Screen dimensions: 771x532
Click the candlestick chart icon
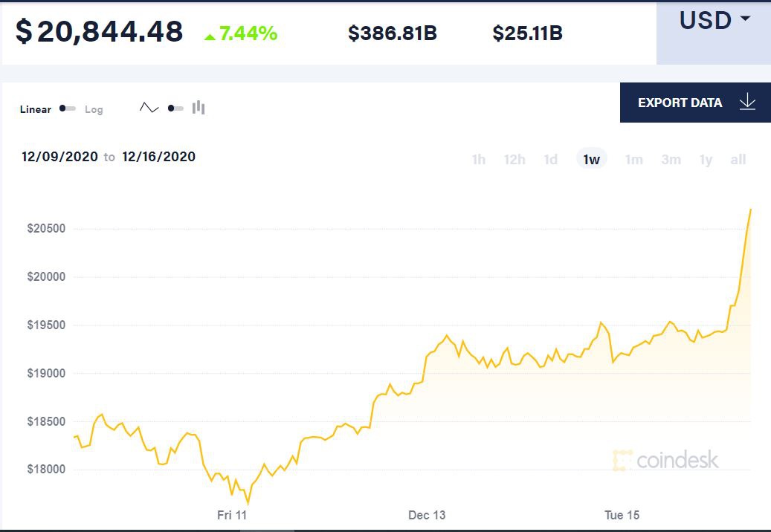point(199,108)
